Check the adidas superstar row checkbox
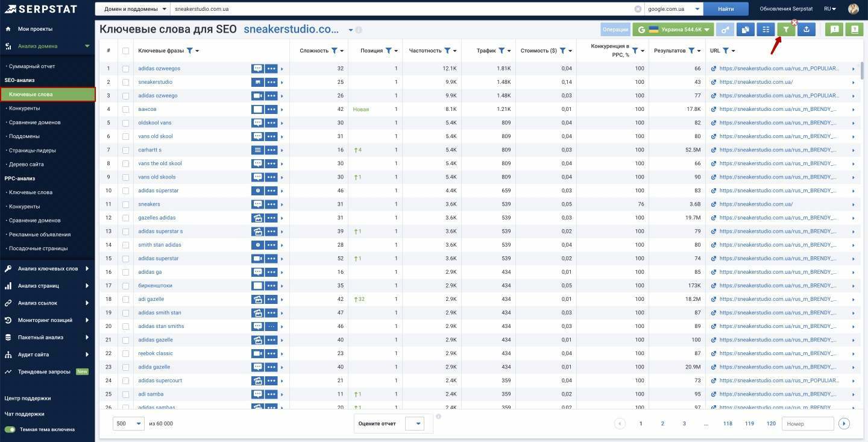The width and height of the screenshot is (868, 442). 125,259
